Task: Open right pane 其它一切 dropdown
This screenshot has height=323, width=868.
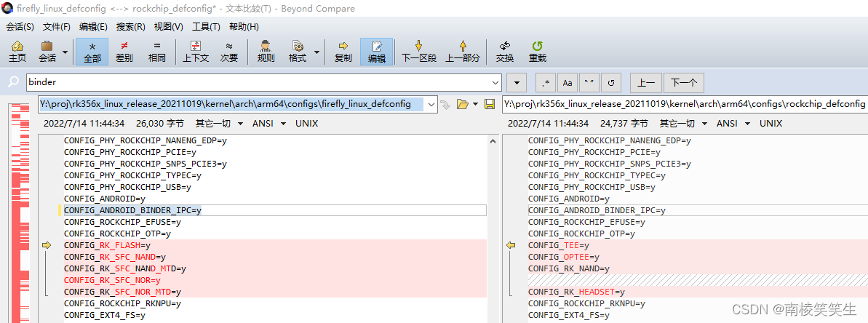Action: tap(684, 124)
